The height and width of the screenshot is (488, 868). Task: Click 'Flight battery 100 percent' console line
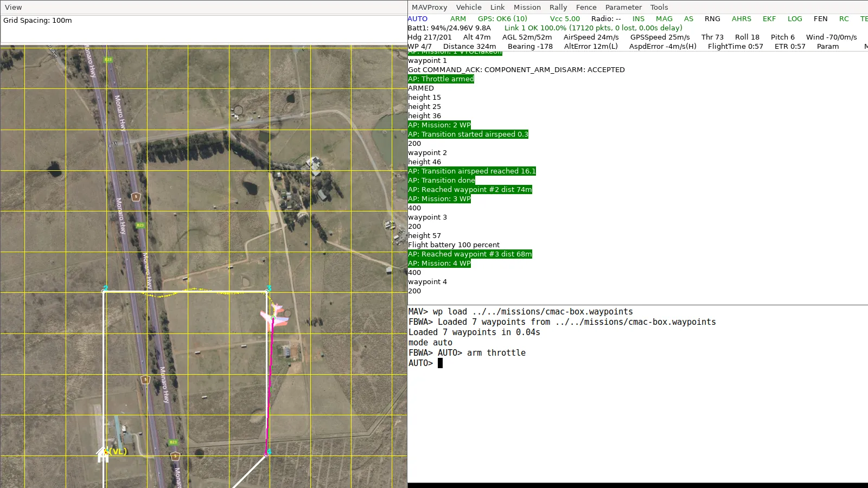[x=454, y=245]
